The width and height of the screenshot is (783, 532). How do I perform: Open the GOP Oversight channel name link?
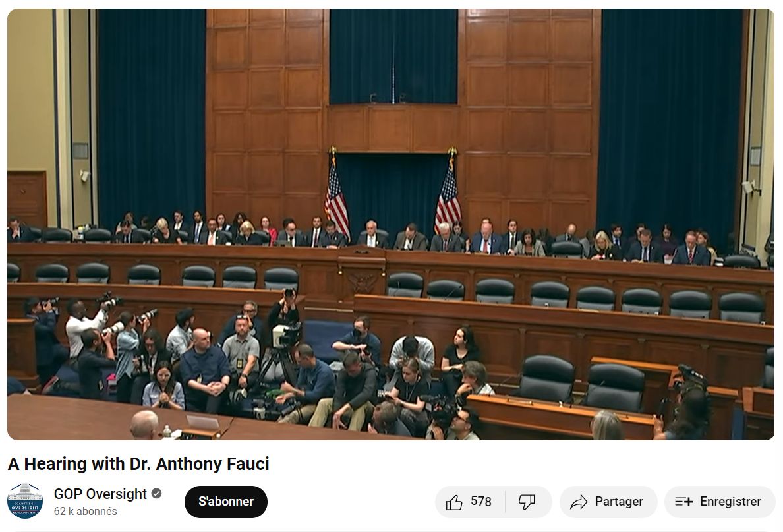(x=100, y=494)
